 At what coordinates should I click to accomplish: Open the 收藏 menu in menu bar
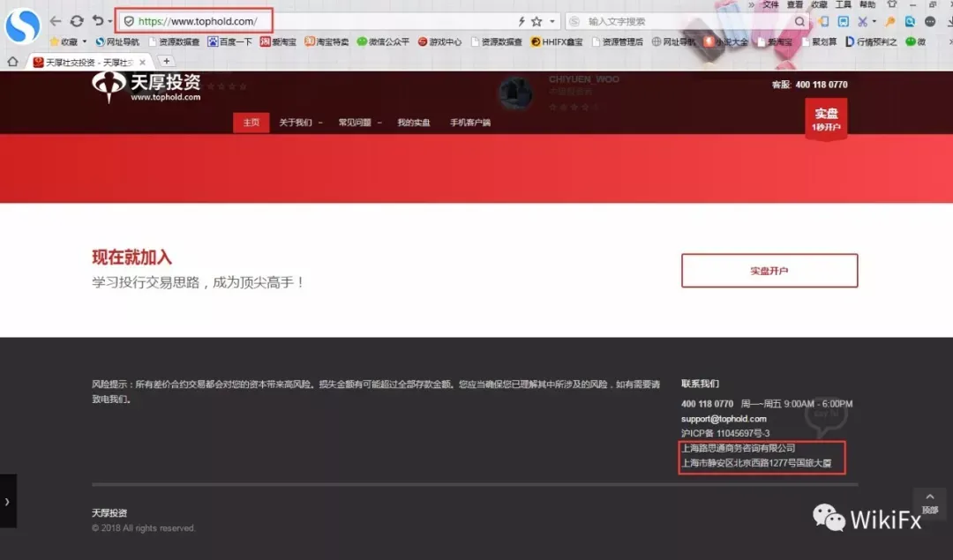pyautogui.click(x=819, y=4)
